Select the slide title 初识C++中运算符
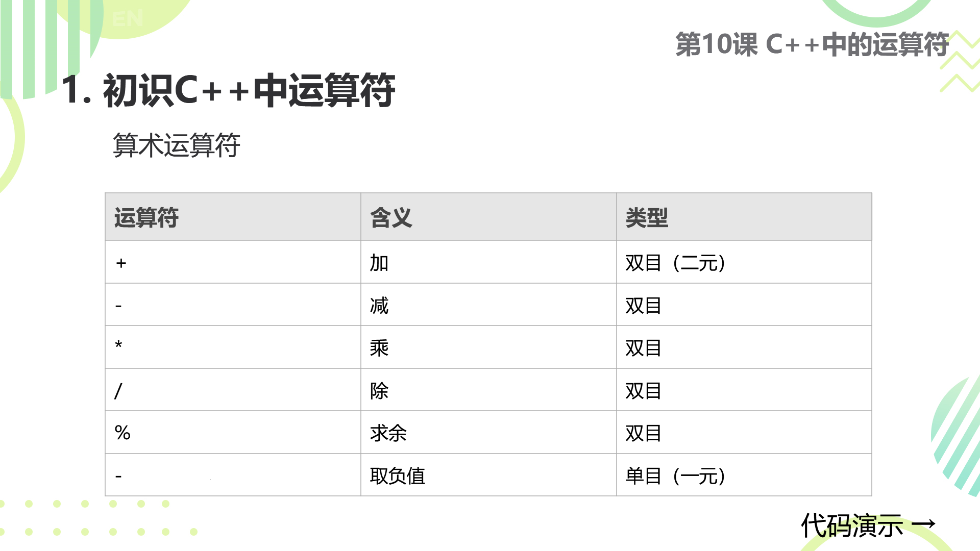This screenshot has width=980, height=551. (228, 90)
